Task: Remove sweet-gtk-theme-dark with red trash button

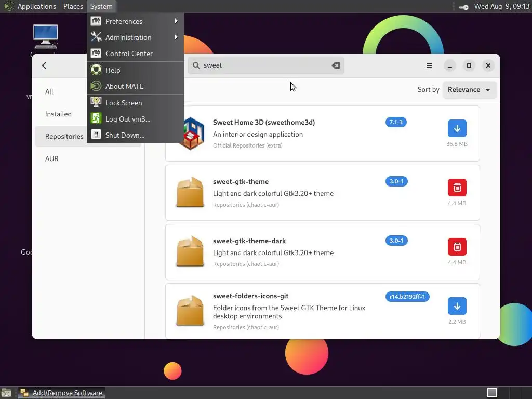Action: pyautogui.click(x=457, y=247)
